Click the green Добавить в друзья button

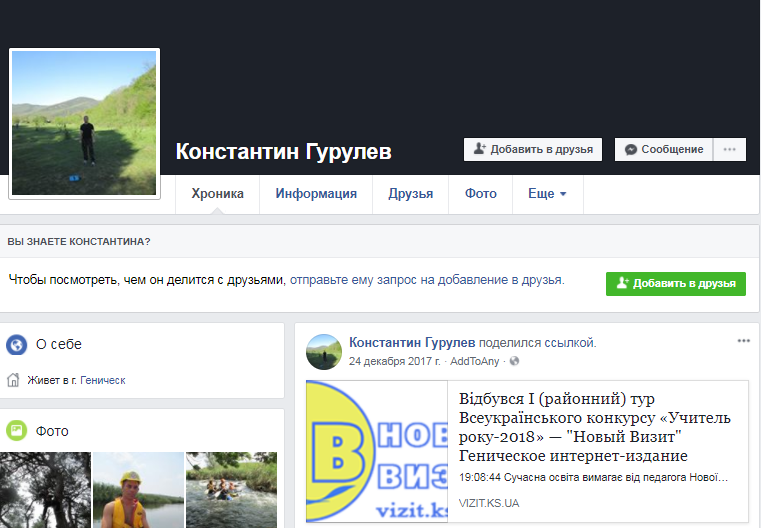pyautogui.click(x=675, y=283)
